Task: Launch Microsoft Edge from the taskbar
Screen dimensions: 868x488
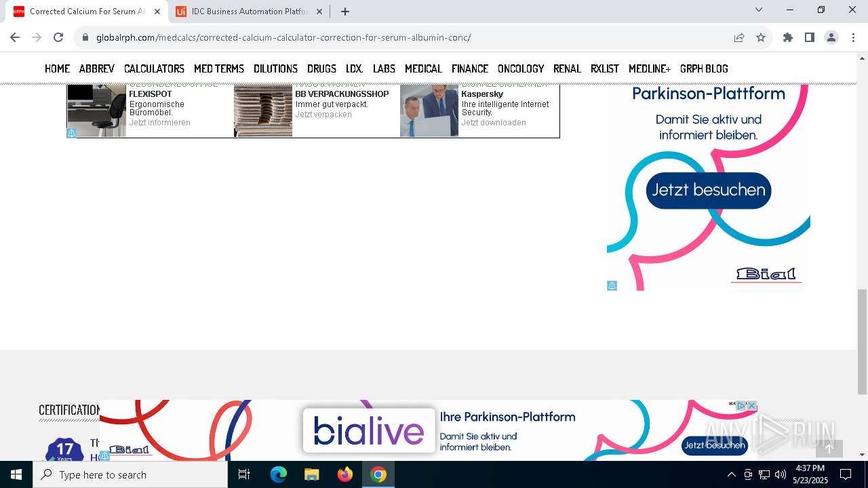Action: point(279,474)
